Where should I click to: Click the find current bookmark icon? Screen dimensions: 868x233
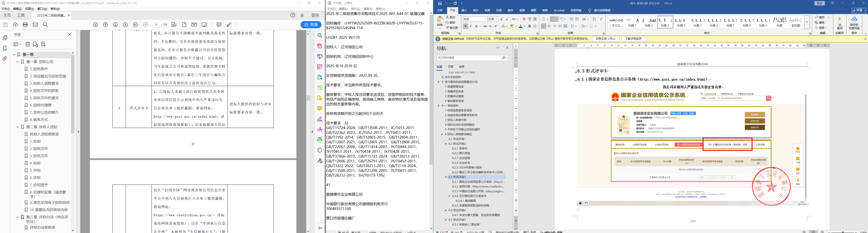(x=43, y=44)
